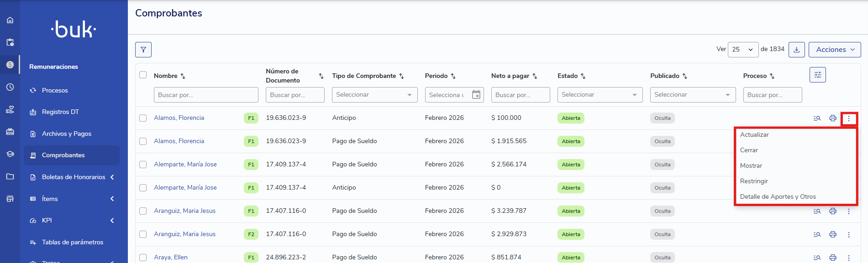Screen dimensions: 868x263
Task: Click preview icon for Alamos Anticipo row
Action: coord(817,118)
